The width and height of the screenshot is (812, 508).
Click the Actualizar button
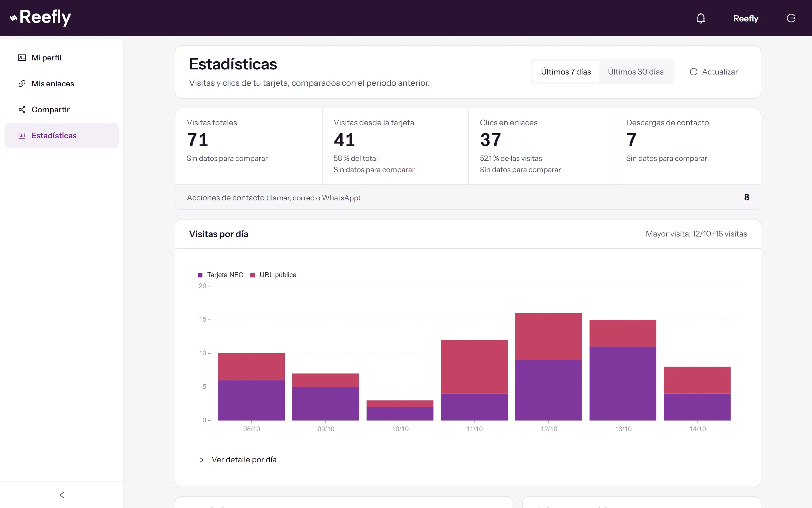714,72
